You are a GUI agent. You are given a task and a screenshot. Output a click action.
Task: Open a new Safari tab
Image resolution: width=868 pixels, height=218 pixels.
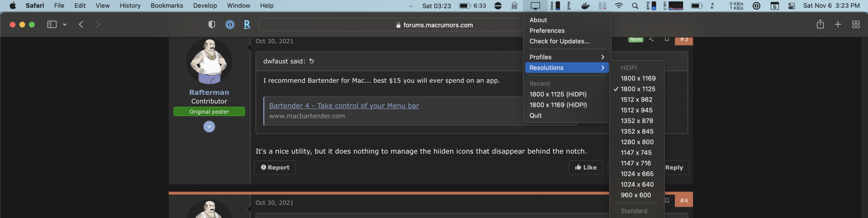point(838,24)
